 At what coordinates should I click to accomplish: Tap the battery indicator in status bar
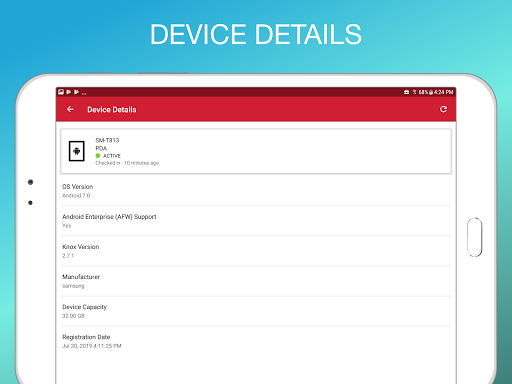(x=431, y=92)
